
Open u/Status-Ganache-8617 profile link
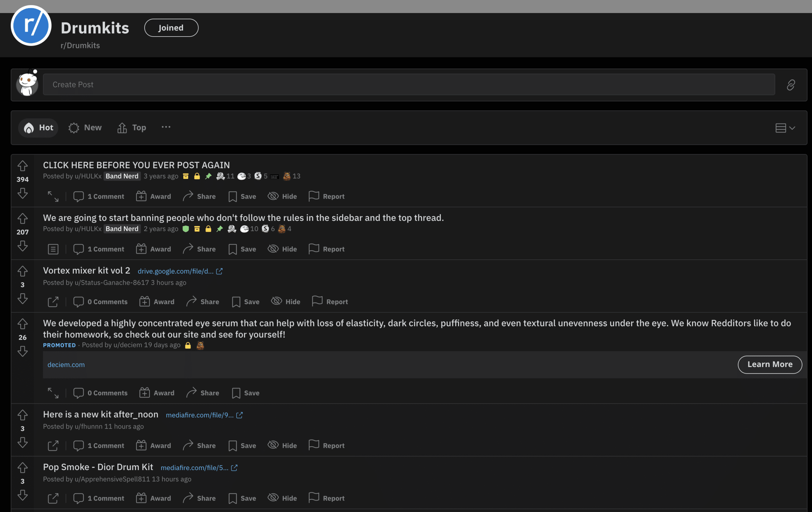[x=112, y=283]
